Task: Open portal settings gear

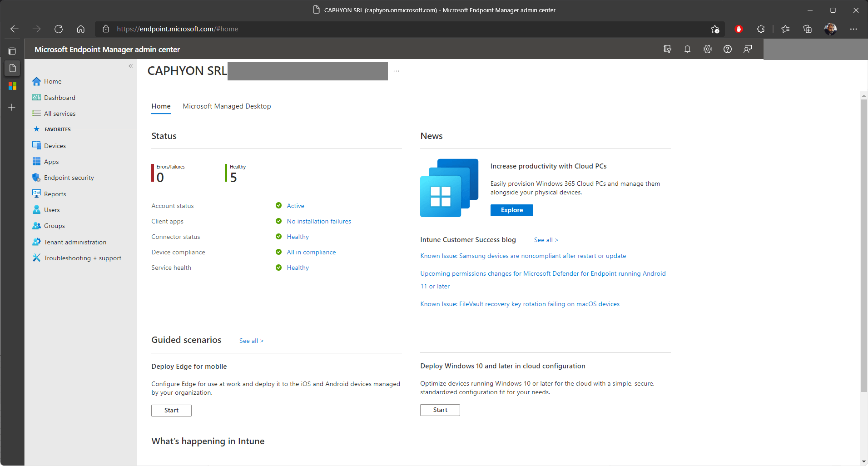Action: [707, 49]
